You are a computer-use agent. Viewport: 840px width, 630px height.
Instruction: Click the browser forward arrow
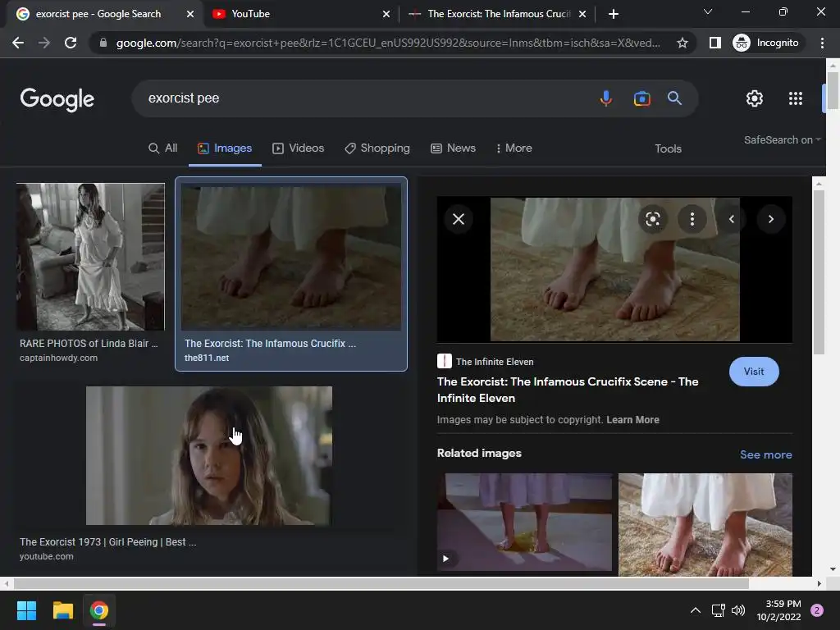tap(44, 43)
